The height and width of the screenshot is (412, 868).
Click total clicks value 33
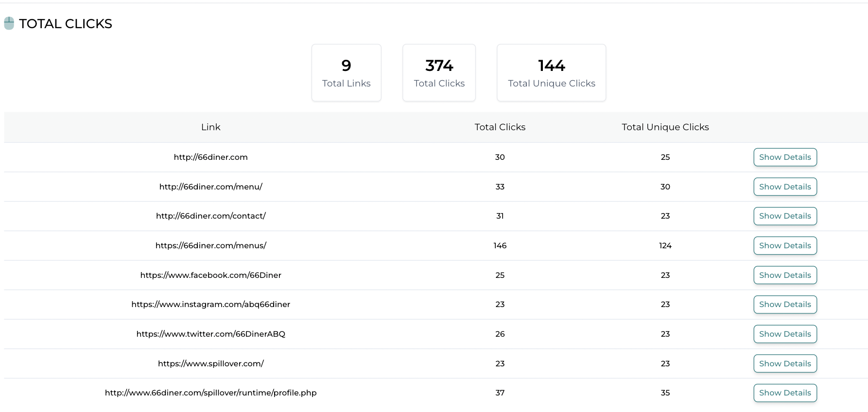(x=500, y=187)
